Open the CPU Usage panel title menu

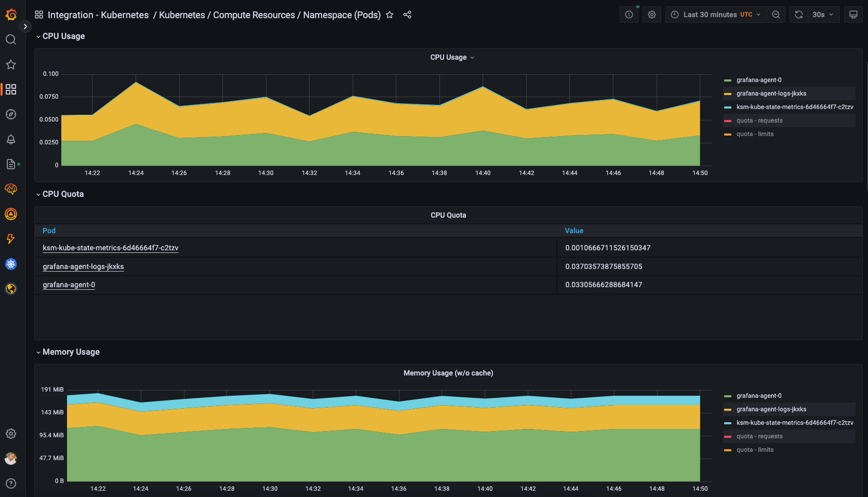[451, 57]
